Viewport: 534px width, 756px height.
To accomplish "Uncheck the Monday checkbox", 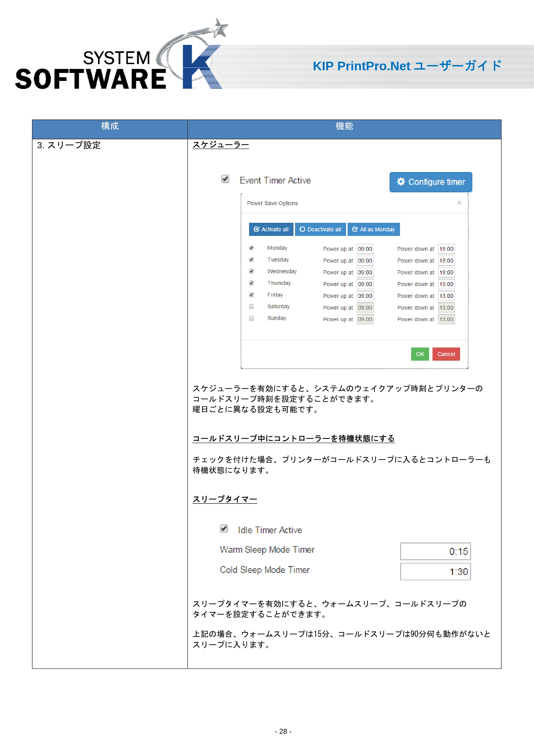I will click(x=251, y=248).
